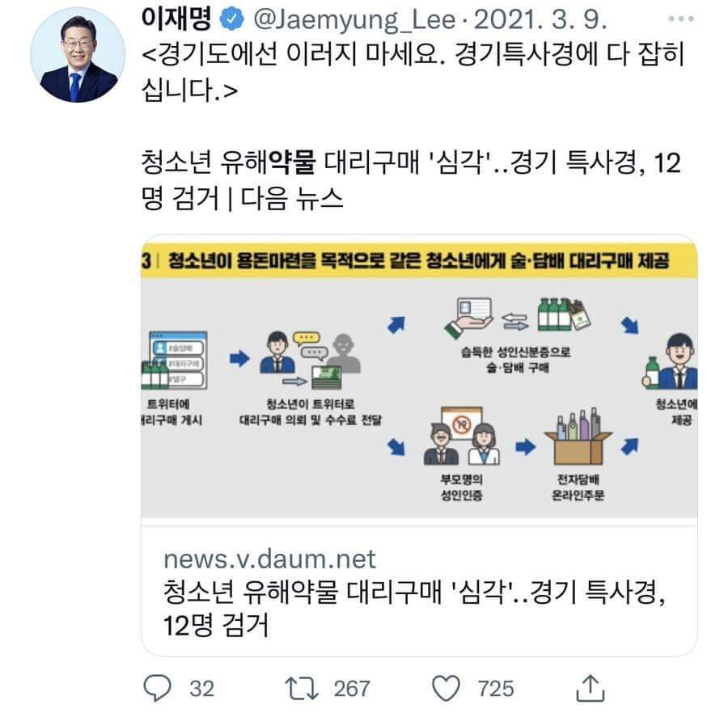Click the Twitter posting illustration in infographic

[x=174, y=361]
